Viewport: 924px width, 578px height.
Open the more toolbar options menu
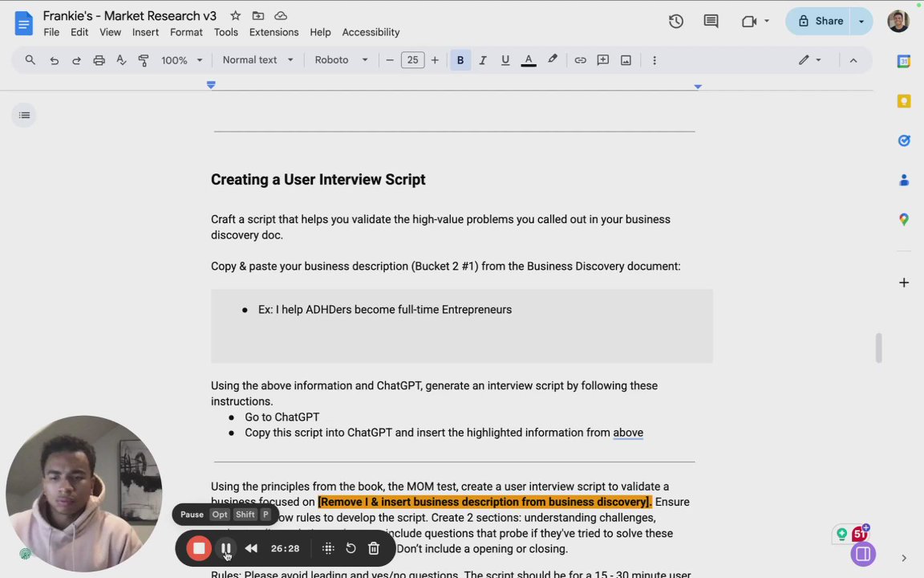tap(654, 60)
